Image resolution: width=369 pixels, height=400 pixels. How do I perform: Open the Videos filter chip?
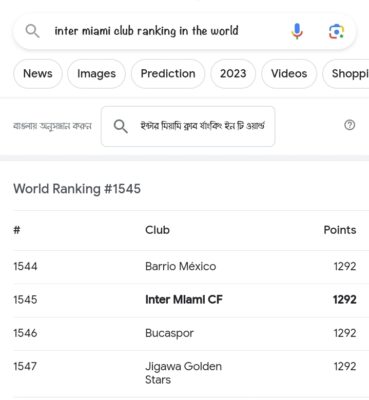click(289, 74)
